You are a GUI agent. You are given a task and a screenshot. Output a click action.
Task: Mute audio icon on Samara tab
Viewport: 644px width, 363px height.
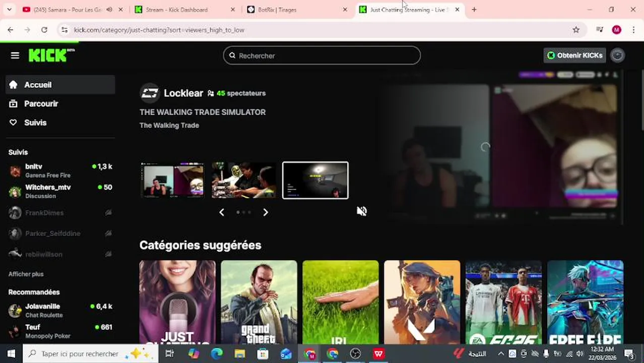click(x=109, y=10)
